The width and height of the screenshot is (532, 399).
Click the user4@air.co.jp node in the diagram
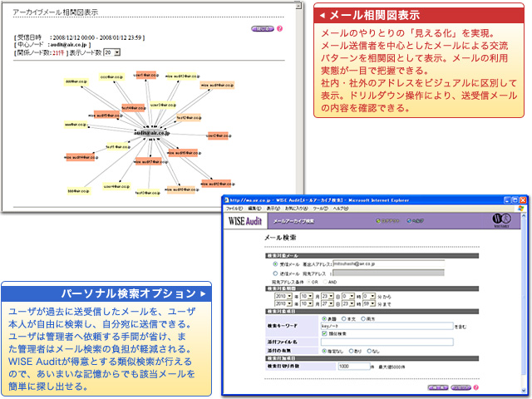coord(116,186)
